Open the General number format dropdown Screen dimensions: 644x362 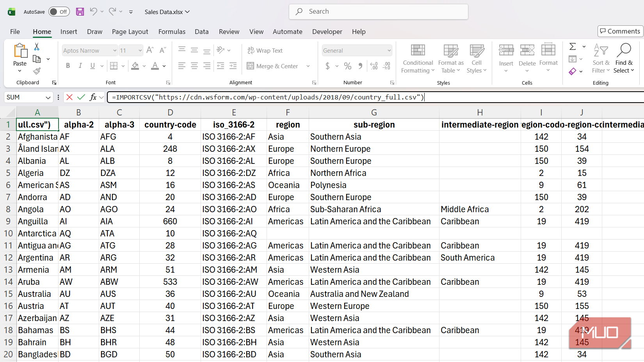click(389, 50)
